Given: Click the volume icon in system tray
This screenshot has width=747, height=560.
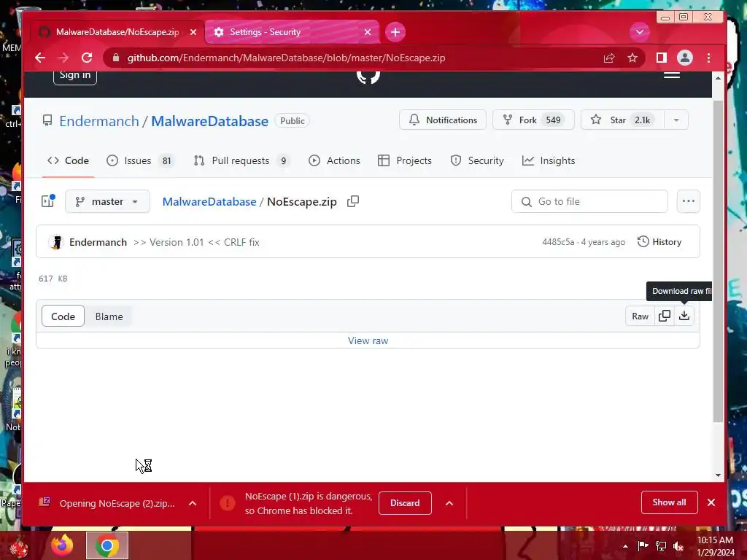Looking at the screenshot, I should [678, 546].
